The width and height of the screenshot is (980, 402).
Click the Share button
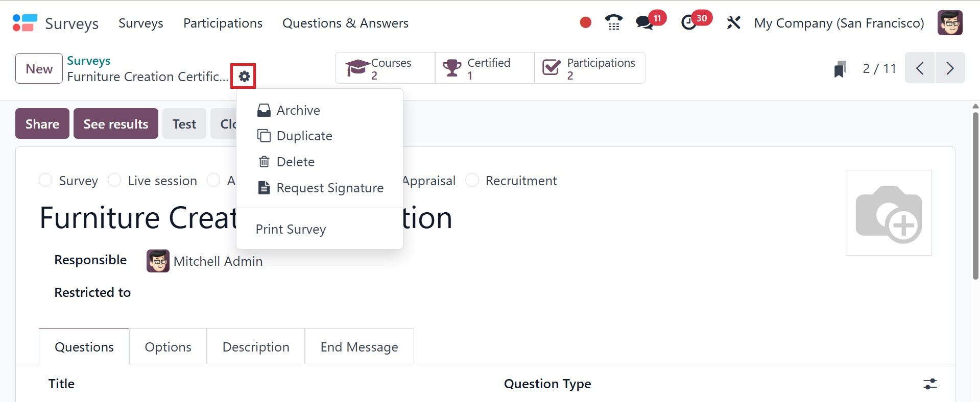point(42,124)
